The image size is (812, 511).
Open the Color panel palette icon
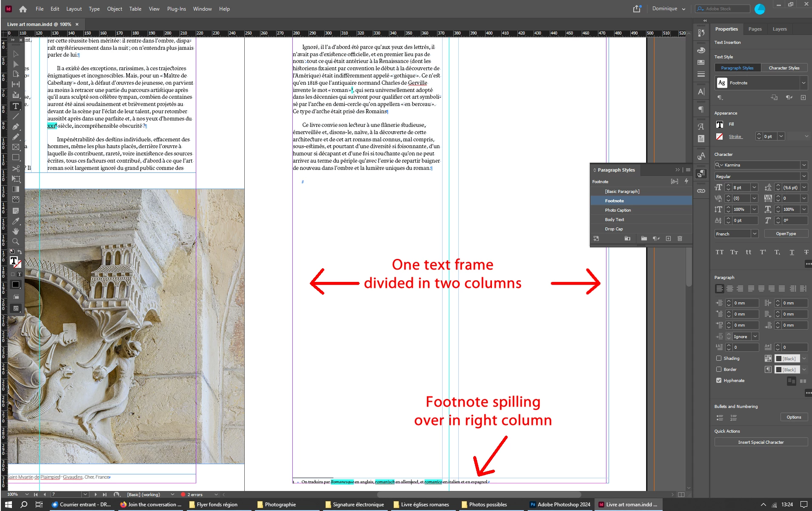[x=701, y=50]
